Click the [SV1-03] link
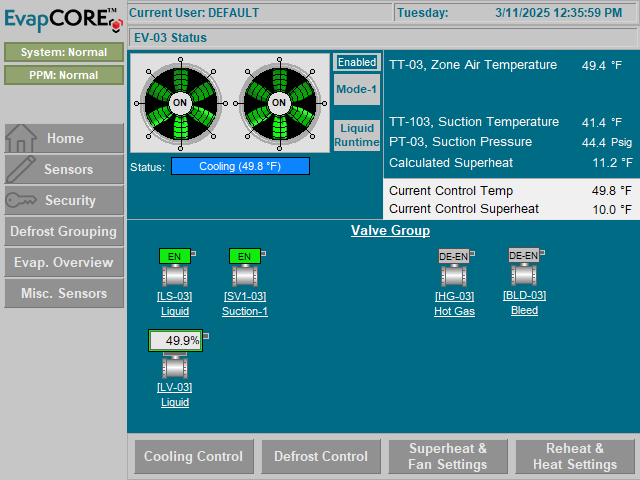This screenshot has width=640, height=480. pos(245,296)
